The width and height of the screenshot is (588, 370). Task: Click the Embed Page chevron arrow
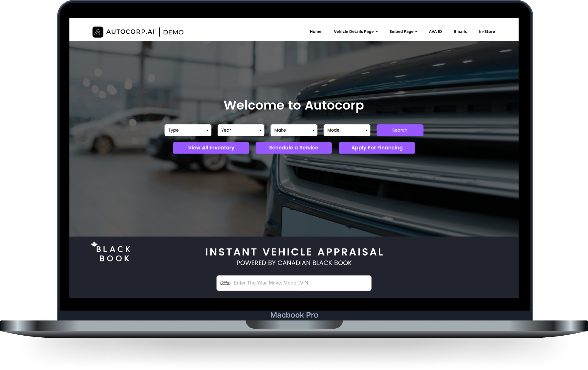click(416, 31)
